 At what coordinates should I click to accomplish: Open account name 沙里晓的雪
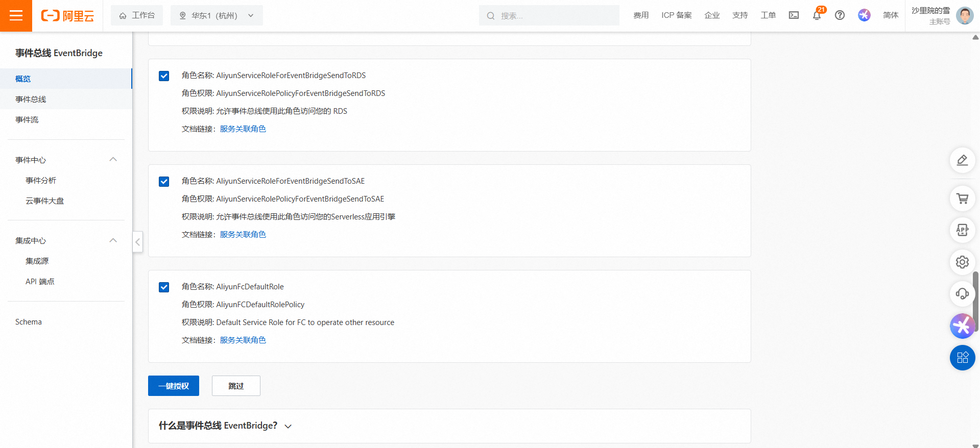(x=930, y=11)
